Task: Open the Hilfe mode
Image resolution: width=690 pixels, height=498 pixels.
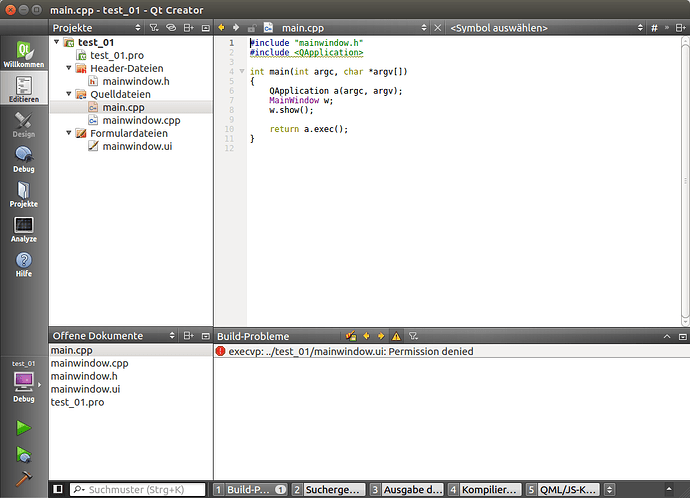Action: pos(24,264)
